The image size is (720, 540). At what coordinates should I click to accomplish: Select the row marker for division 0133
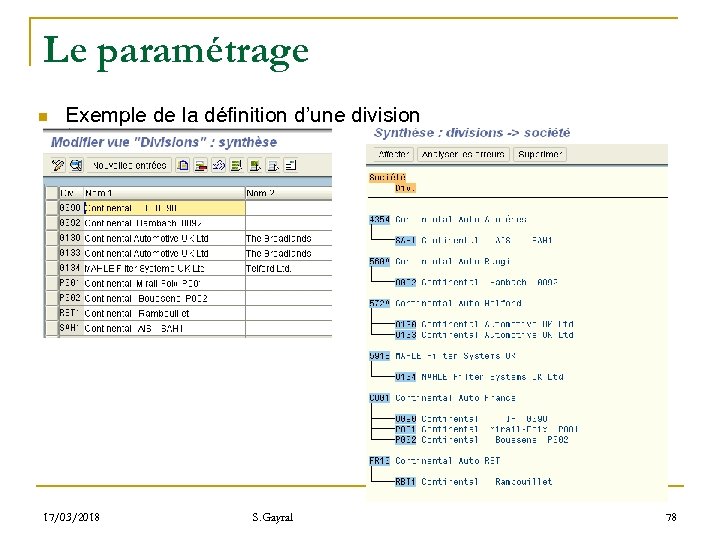[x=52, y=253]
